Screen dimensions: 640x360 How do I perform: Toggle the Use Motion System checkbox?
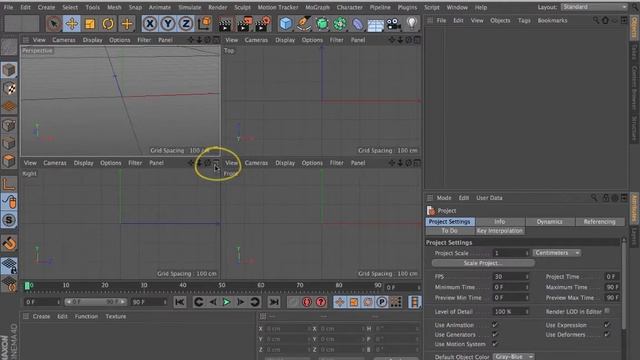point(495,344)
